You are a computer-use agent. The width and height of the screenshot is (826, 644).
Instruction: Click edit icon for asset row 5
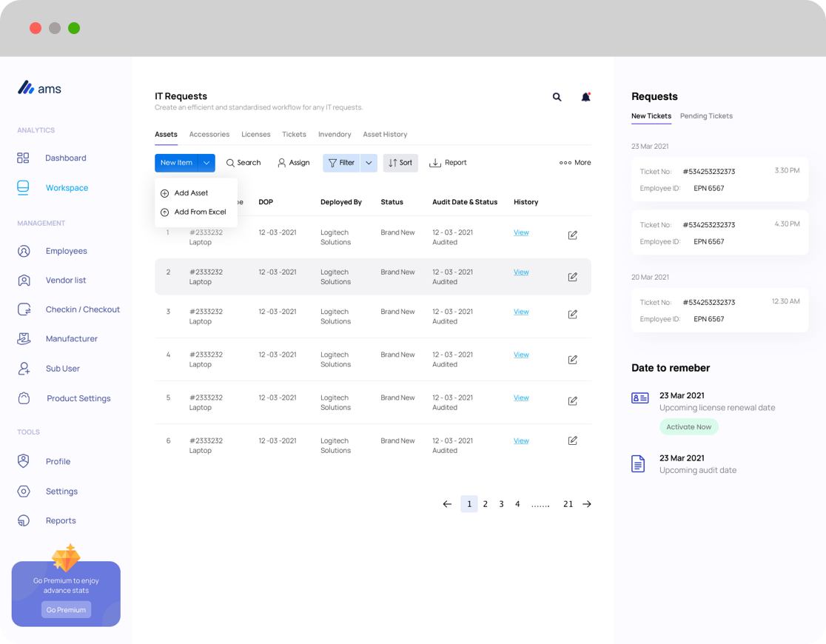tap(572, 401)
